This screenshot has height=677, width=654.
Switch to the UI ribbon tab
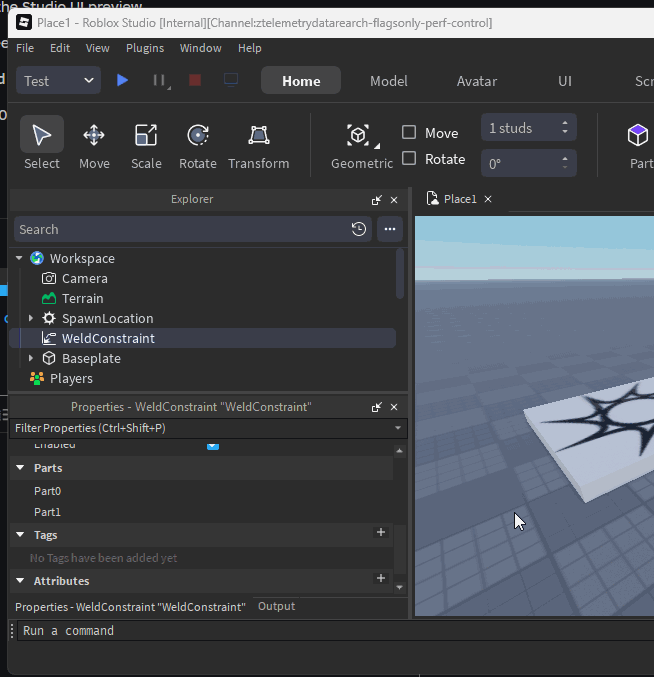pos(565,81)
